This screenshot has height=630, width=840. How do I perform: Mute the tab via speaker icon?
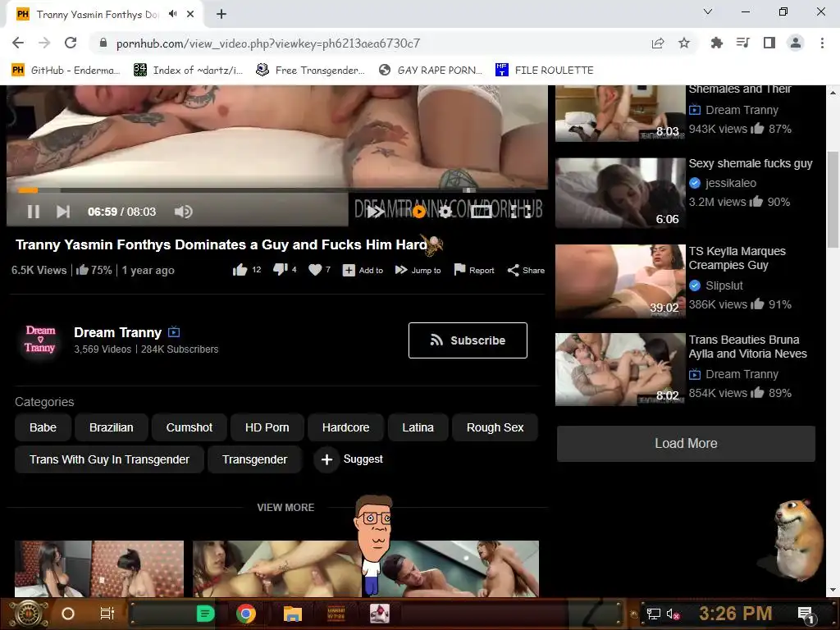click(x=172, y=14)
